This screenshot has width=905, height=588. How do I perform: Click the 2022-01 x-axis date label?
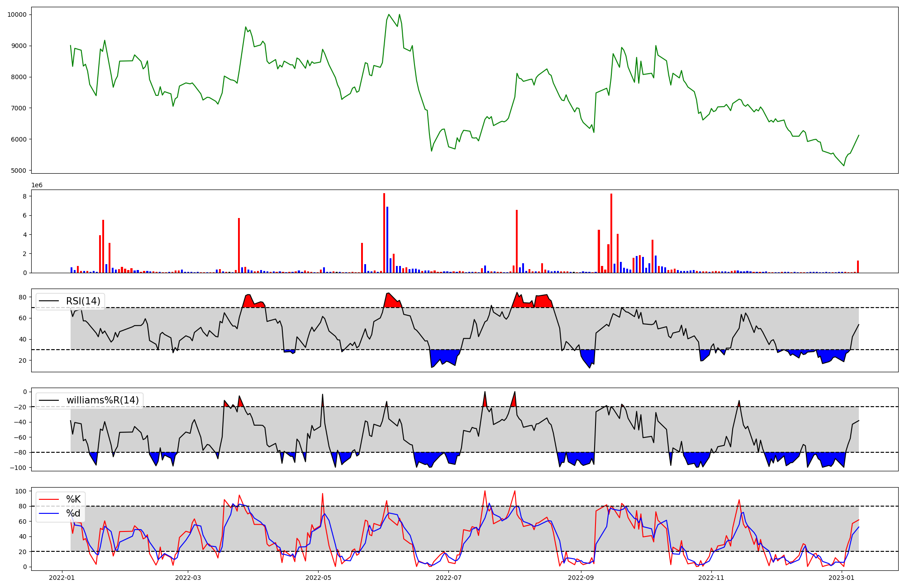tap(62, 578)
